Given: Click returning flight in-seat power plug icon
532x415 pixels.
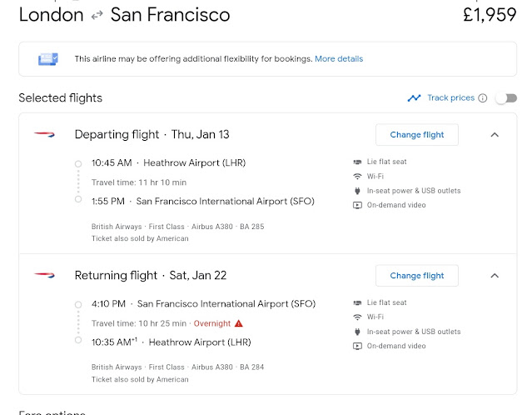Looking at the screenshot, I should point(357,332).
